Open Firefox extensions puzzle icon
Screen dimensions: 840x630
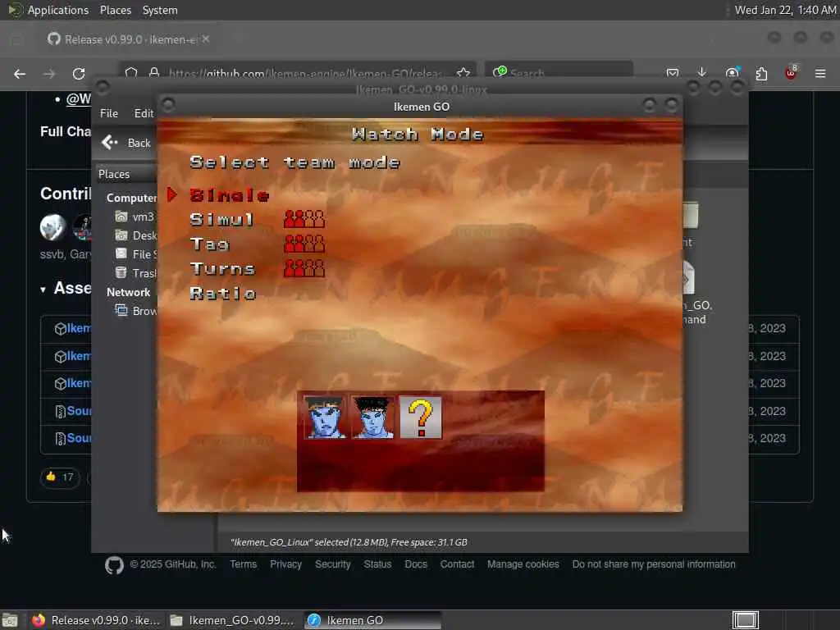click(x=761, y=74)
